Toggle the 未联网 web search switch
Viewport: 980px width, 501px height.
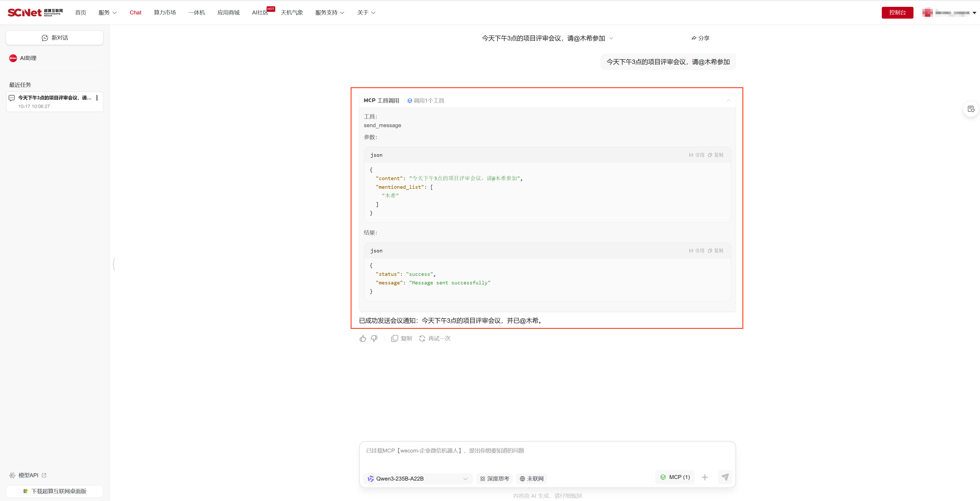(531, 478)
